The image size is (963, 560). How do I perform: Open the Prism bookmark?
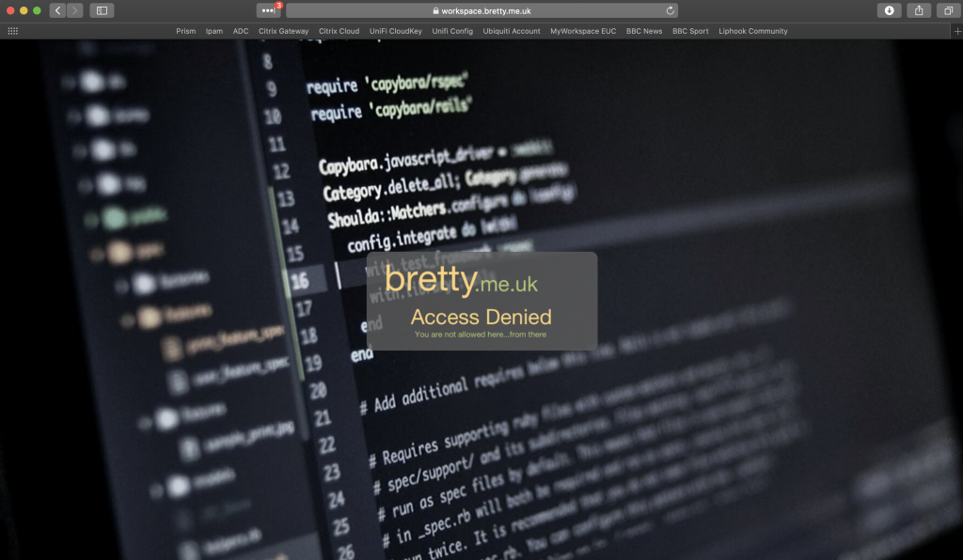pyautogui.click(x=185, y=31)
